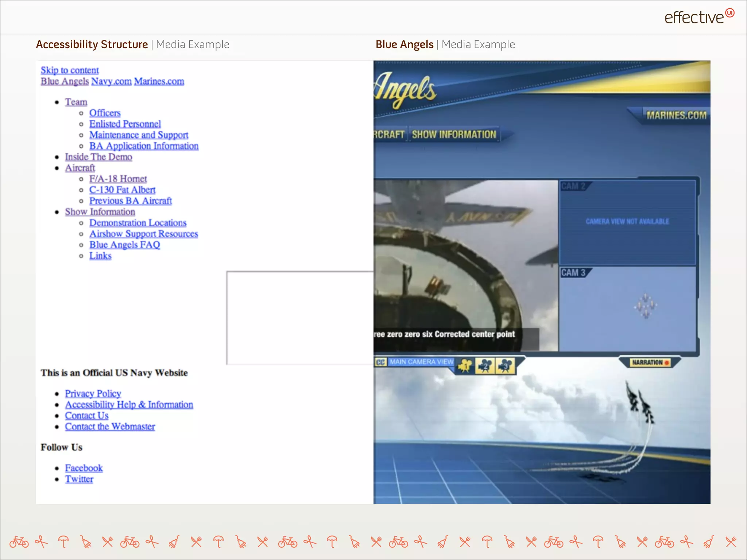Click the Skip to content link
This screenshot has width=747, height=560.
click(70, 70)
